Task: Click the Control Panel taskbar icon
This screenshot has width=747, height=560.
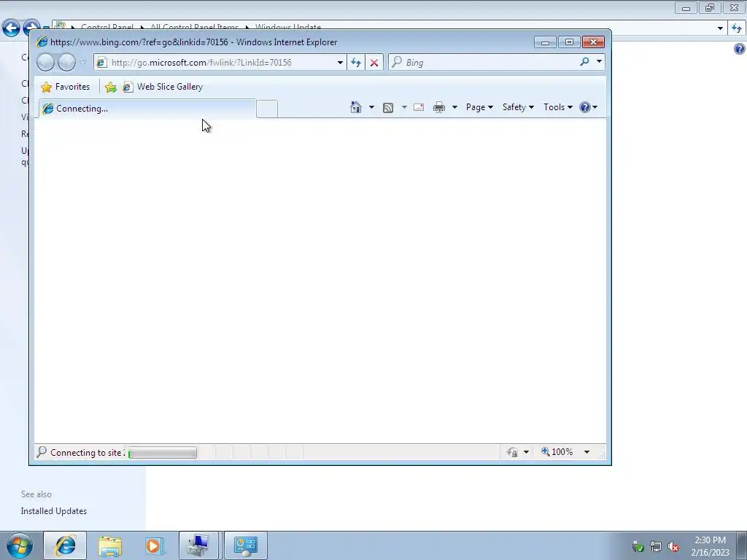Action: pyautogui.click(x=246, y=545)
